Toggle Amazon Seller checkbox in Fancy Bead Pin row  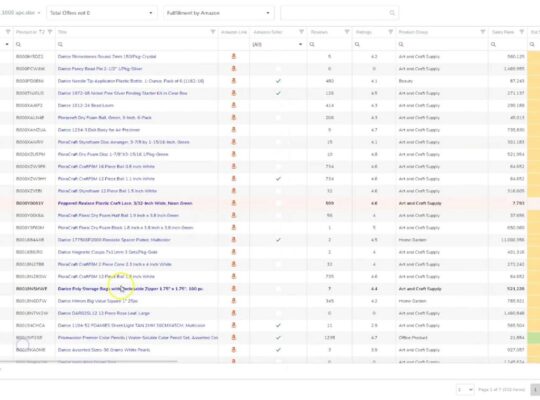278,69
